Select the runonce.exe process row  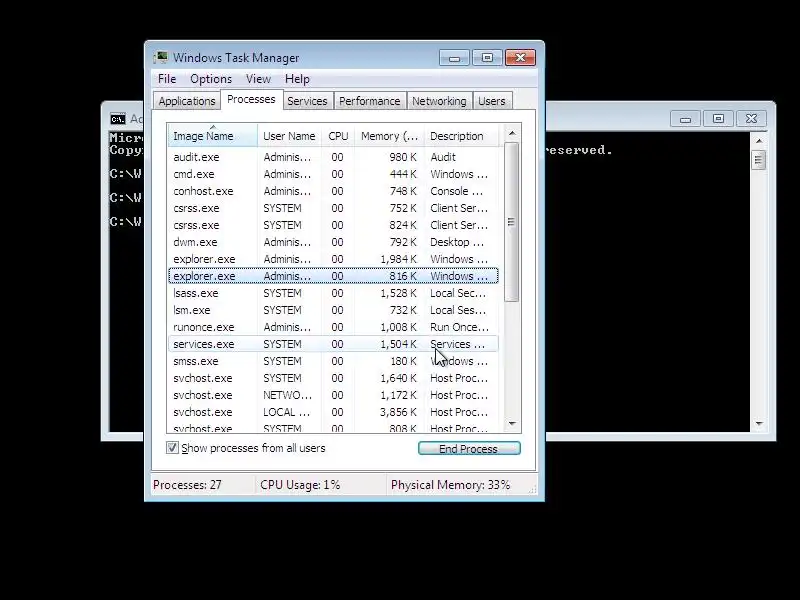coord(333,327)
